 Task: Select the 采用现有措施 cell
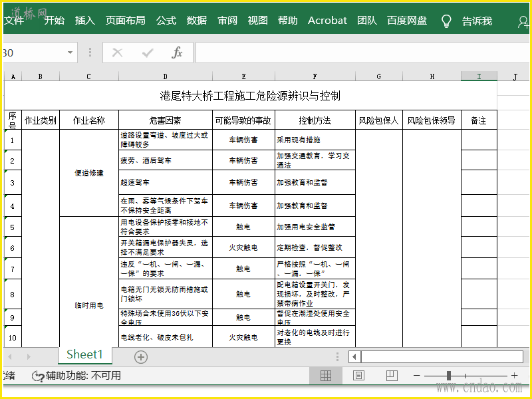pos(315,140)
